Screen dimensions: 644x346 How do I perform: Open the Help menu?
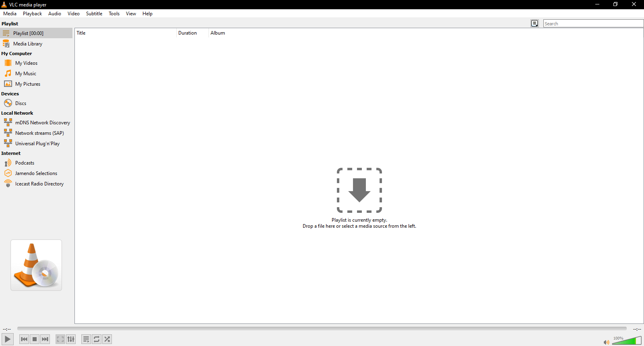[147, 14]
